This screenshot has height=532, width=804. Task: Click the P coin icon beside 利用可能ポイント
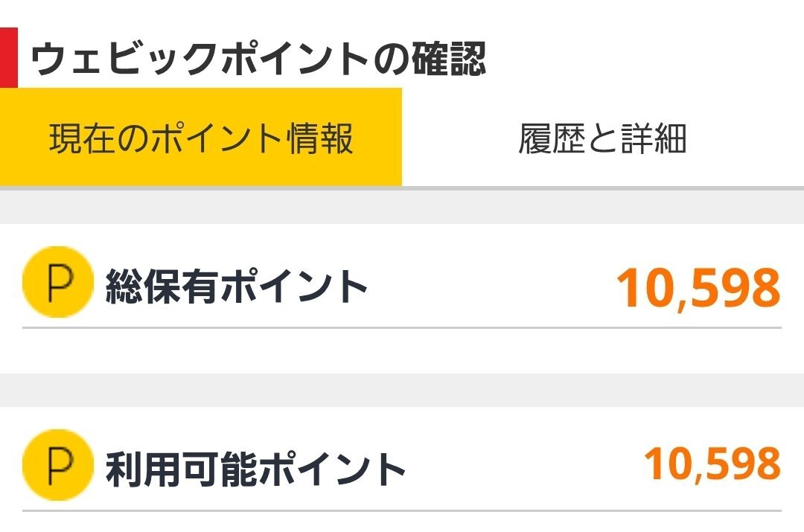[x=58, y=465]
